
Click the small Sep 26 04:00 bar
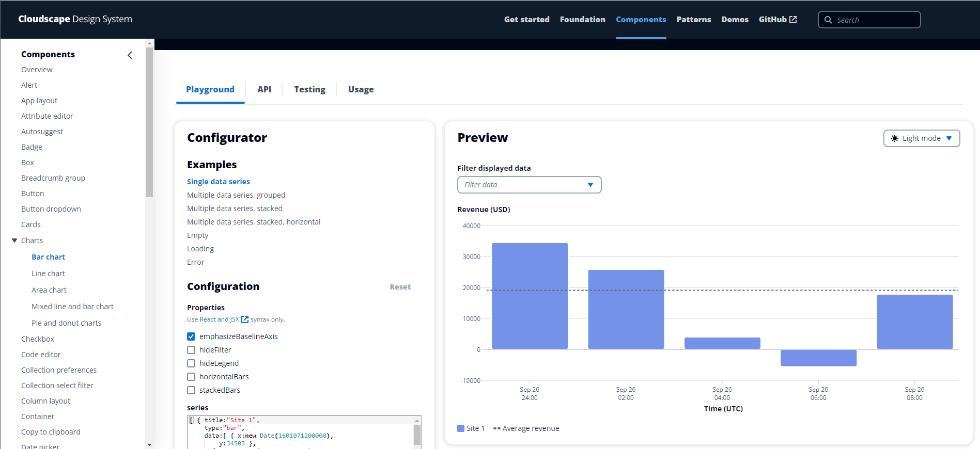(722, 343)
